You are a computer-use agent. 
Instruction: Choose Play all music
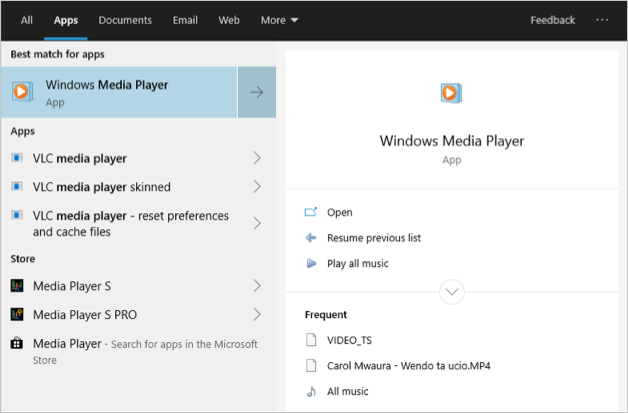(357, 263)
